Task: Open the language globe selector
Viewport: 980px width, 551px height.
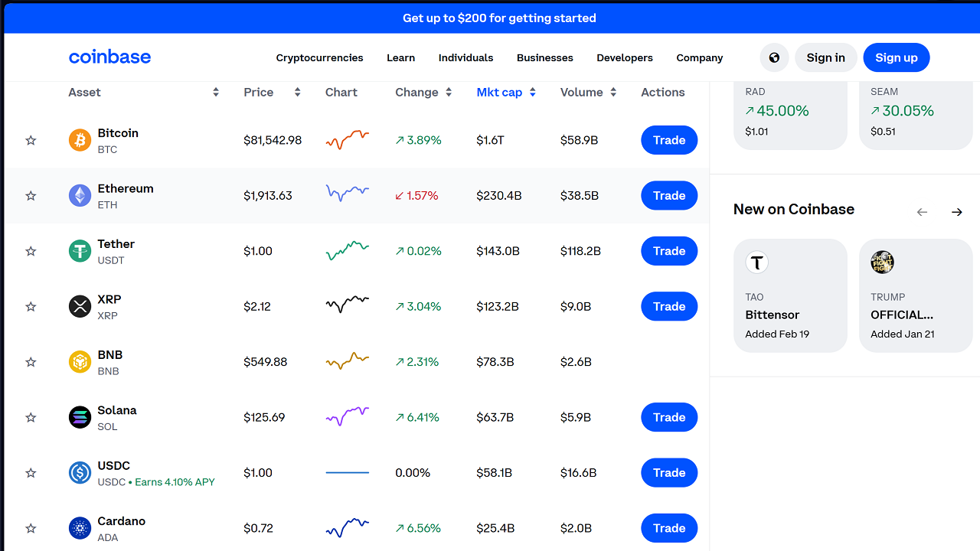Action: pos(774,57)
